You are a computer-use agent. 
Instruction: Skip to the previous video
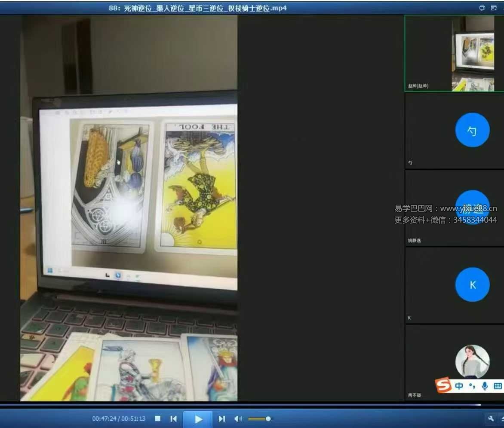pos(173,419)
